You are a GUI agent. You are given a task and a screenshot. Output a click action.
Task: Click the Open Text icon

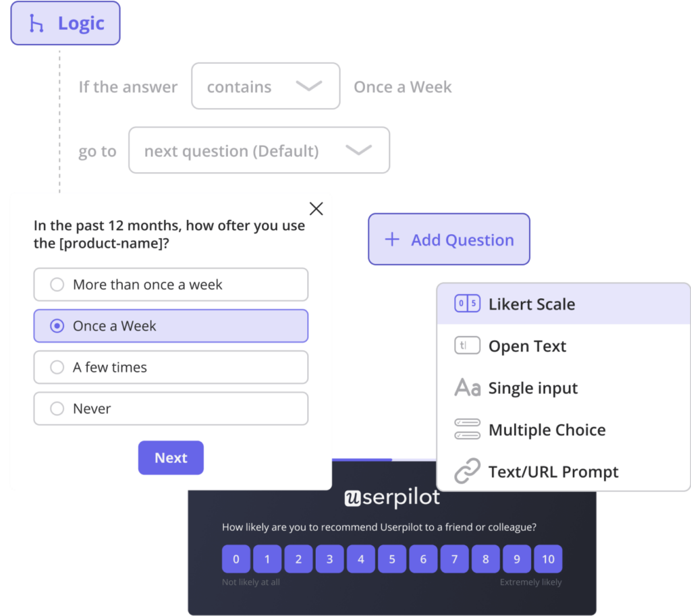pyautogui.click(x=467, y=346)
